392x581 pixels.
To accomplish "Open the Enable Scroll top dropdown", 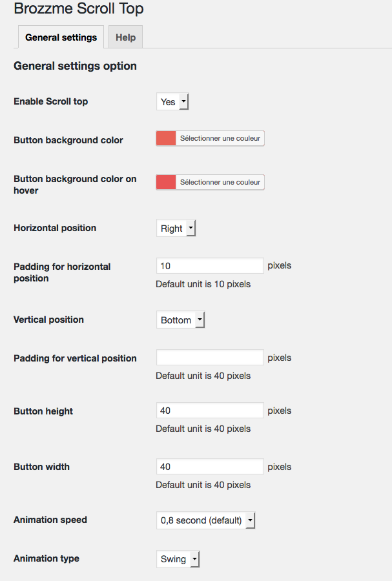I will pos(172,102).
